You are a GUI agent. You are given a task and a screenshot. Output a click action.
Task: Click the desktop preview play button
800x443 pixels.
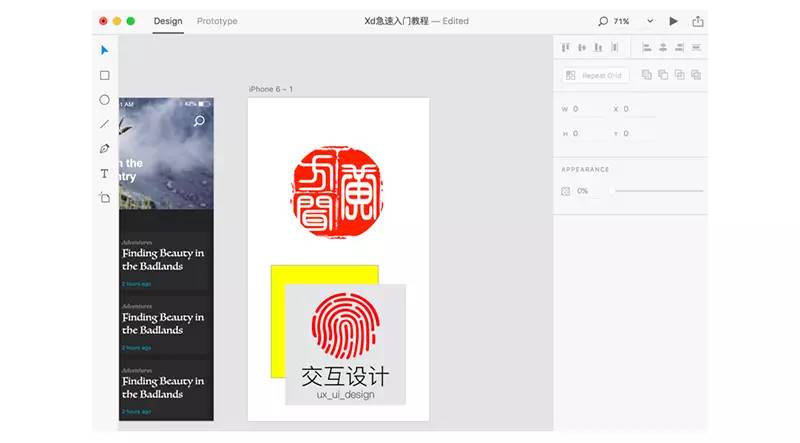673,21
